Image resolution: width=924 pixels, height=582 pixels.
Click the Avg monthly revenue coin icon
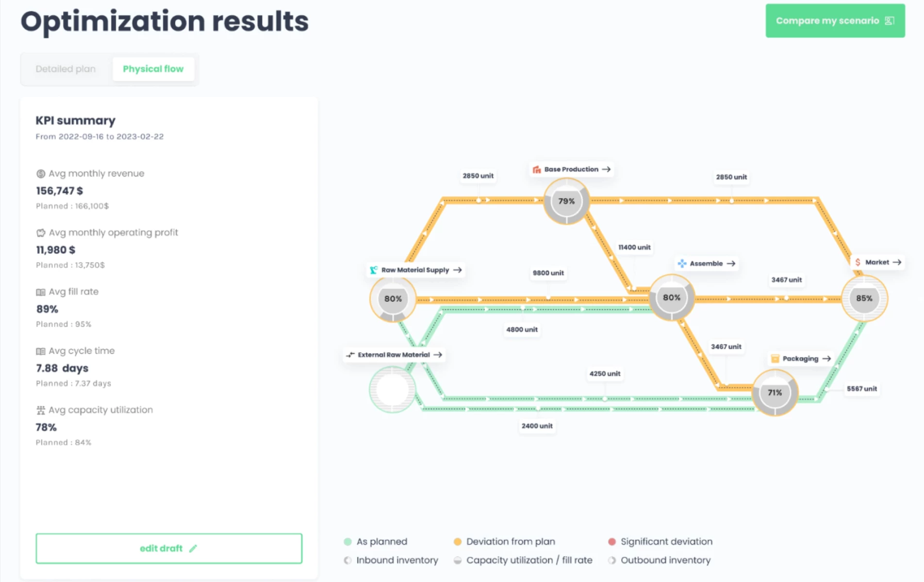coord(41,174)
